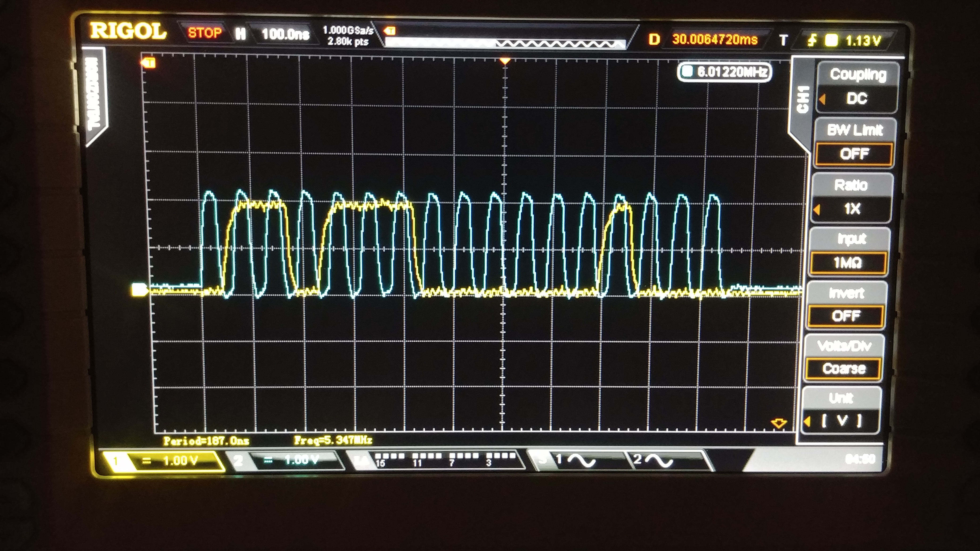
Task: Select the channel 1 1.00V status tab
Action: point(163,461)
